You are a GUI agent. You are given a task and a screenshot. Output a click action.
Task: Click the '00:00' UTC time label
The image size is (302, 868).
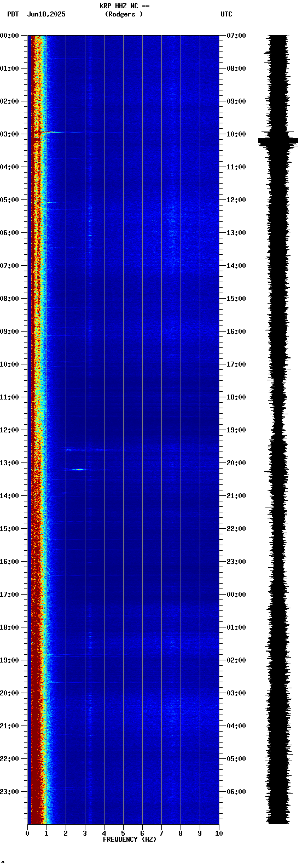click(x=236, y=595)
